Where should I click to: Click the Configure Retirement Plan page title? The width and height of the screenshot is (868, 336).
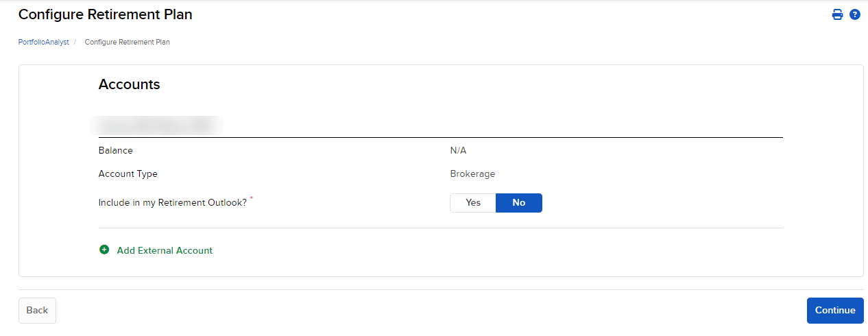pos(105,14)
